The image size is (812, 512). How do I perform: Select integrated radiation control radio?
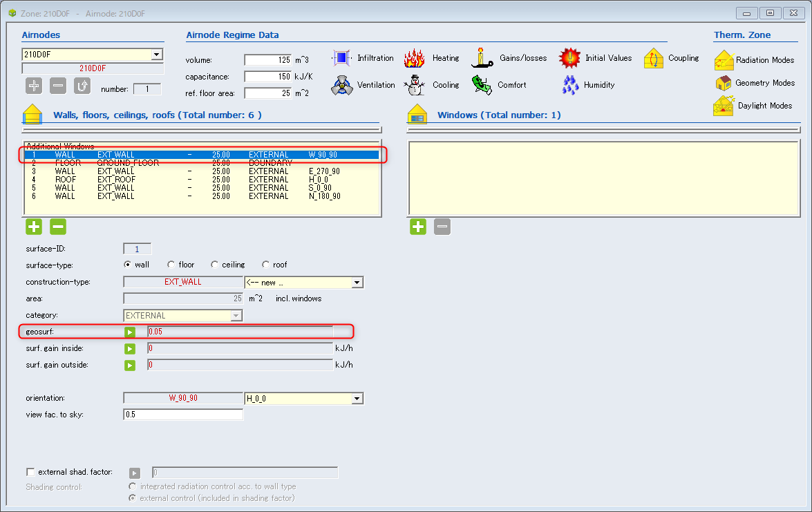coord(133,486)
